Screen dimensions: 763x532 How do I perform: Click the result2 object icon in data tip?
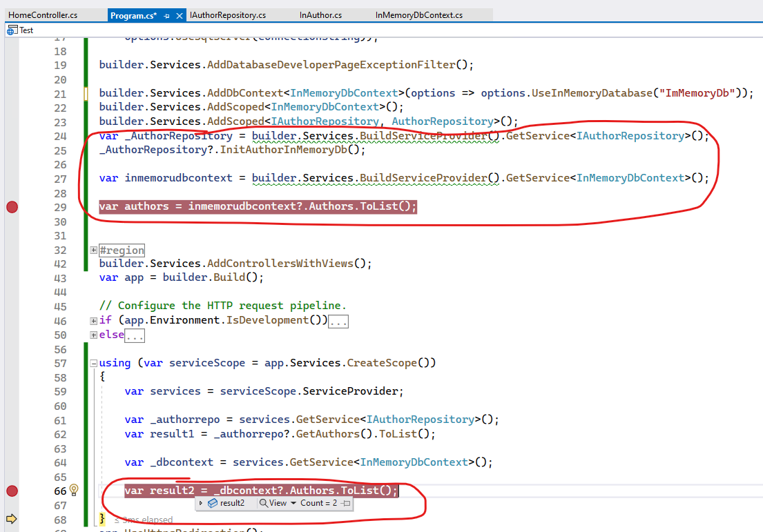point(213,503)
